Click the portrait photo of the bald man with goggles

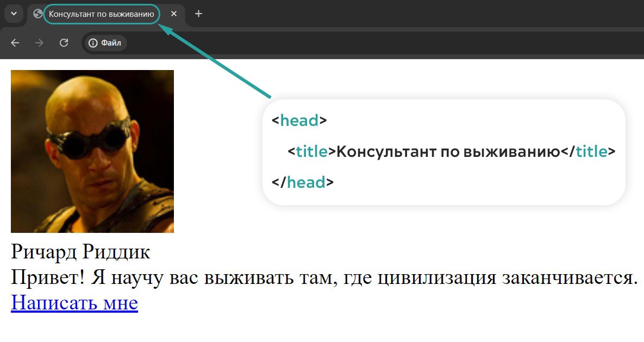(x=92, y=151)
